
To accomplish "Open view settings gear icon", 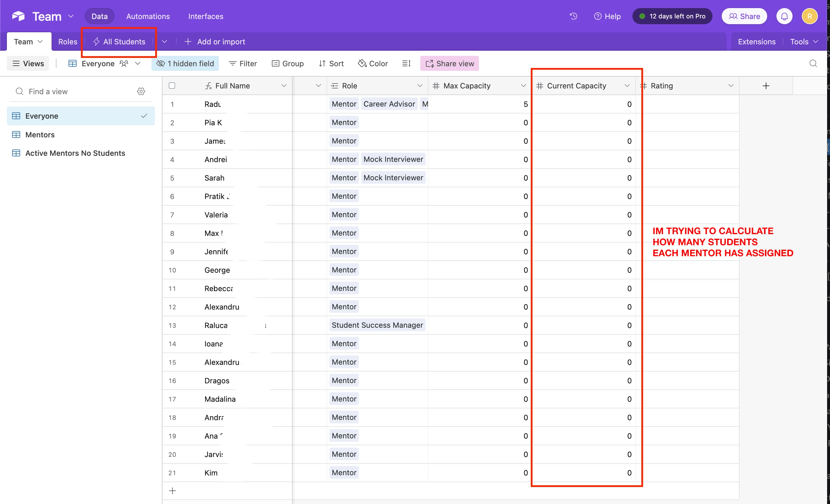I will click(x=141, y=91).
